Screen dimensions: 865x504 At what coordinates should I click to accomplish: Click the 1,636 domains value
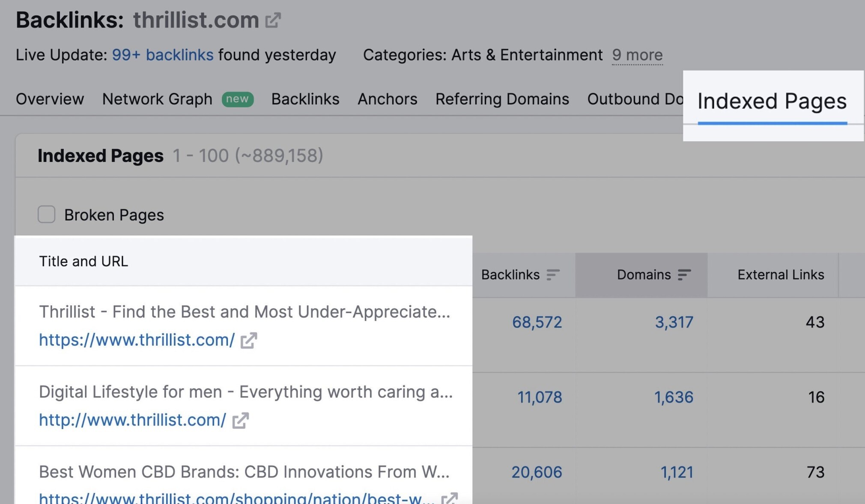point(674,397)
